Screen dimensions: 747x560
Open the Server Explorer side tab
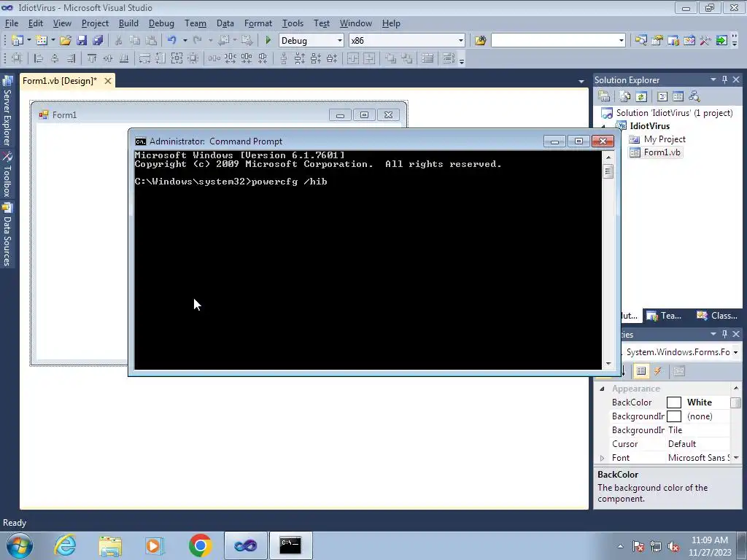pyautogui.click(x=7, y=112)
